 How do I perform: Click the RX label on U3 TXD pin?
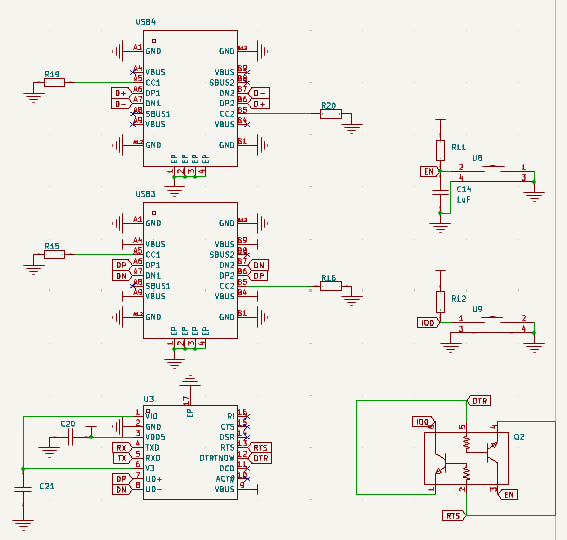pyautogui.click(x=122, y=448)
